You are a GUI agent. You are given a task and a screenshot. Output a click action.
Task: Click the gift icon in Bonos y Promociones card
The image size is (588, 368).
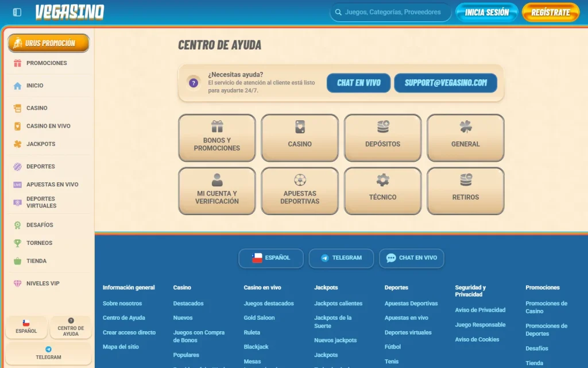(x=216, y=126)
